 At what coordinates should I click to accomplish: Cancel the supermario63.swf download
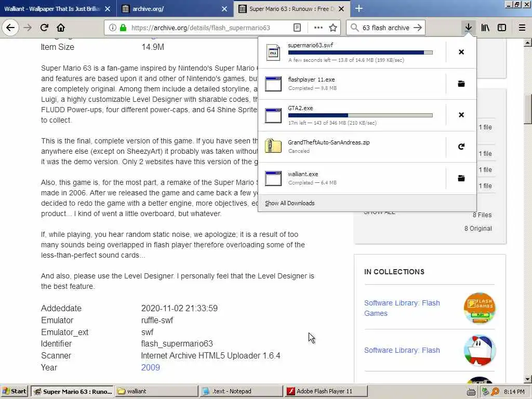click(461, 52)
